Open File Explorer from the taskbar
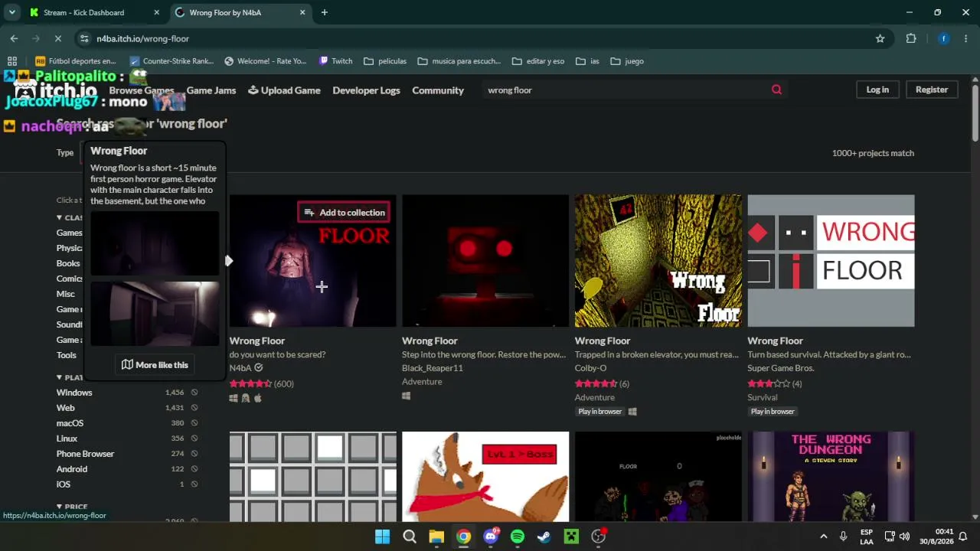The image size is (980, 551). coord(436,536)
